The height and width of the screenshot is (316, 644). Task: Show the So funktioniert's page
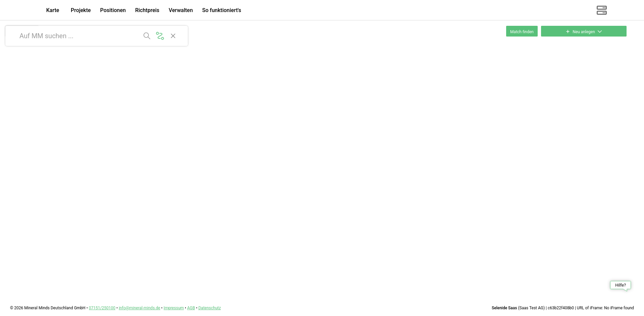[221, 10]
